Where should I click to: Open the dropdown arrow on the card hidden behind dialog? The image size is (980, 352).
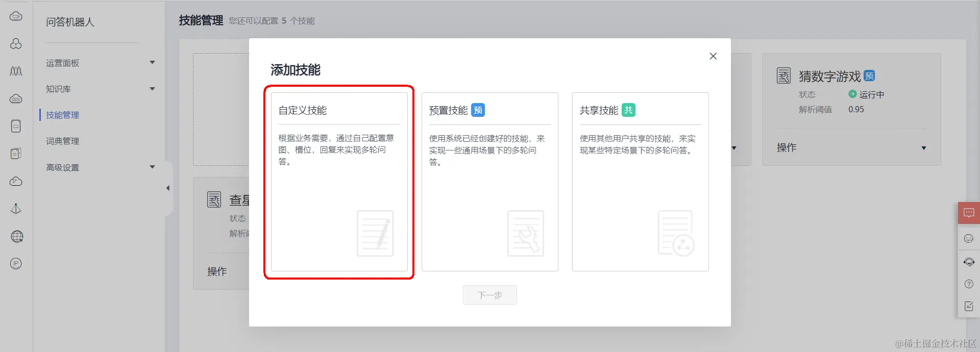734,148
